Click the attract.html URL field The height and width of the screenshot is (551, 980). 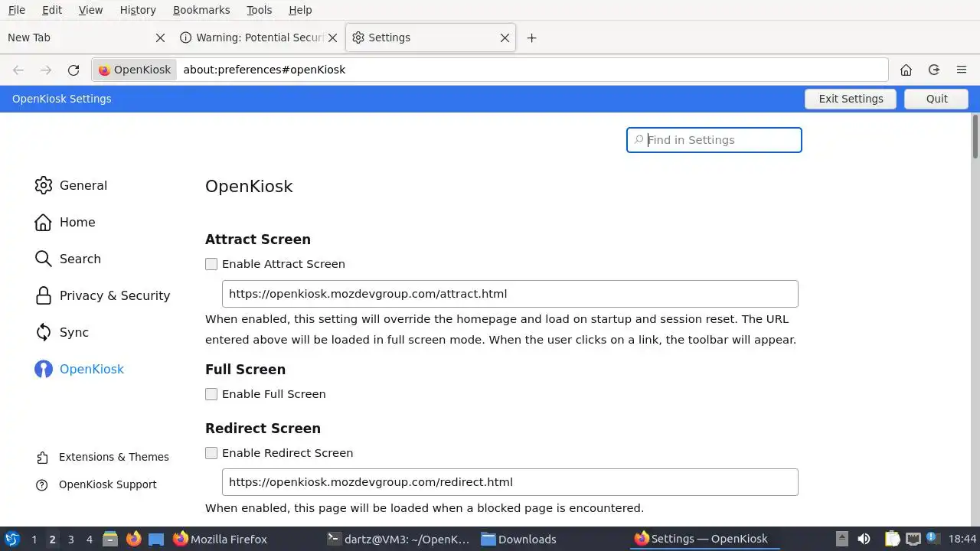click(510, 294)
